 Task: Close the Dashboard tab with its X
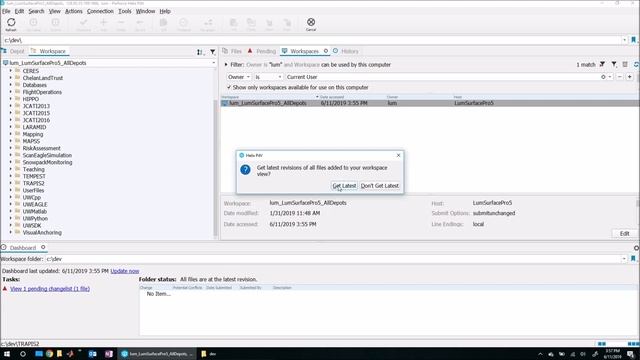(x=43, y=247)
